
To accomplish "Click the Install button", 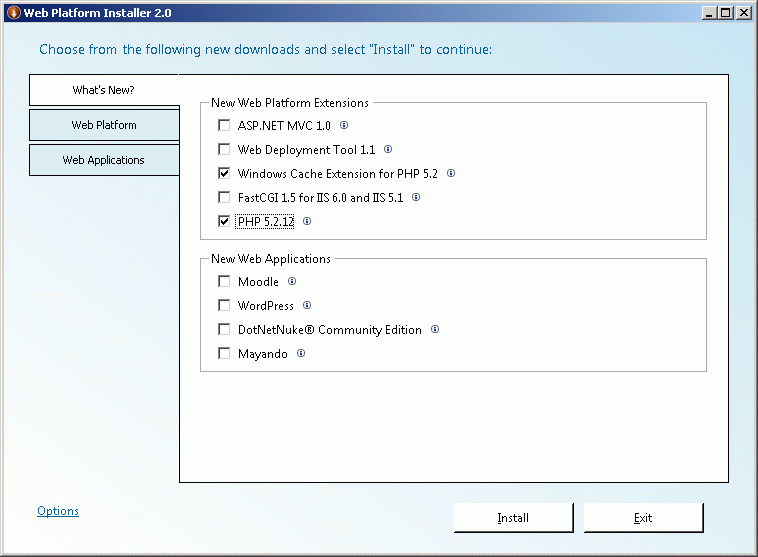I will pyautogui.click(x=513, y=518).
